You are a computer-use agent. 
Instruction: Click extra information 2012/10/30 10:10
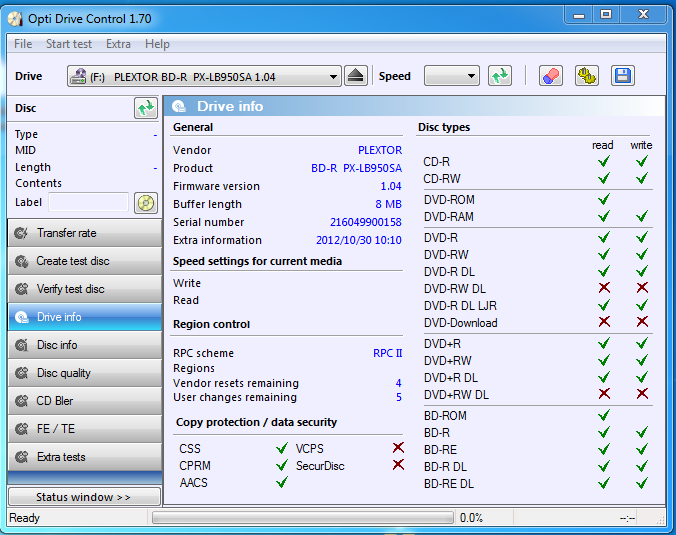(359, 241)
